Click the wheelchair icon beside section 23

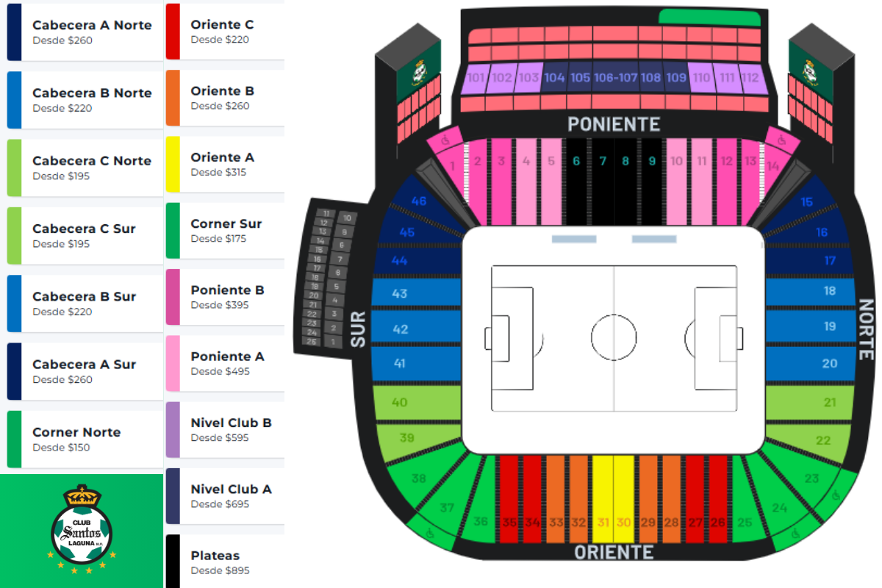coord(836,495)
